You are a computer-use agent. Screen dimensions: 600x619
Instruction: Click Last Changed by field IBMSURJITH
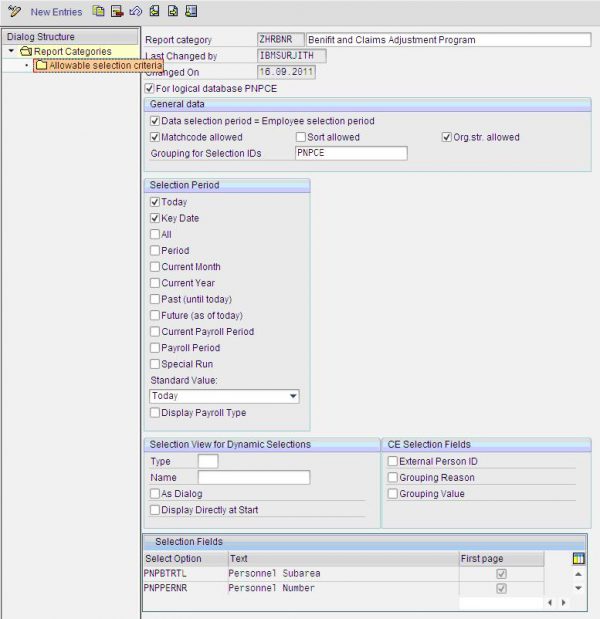click(292, 56)
